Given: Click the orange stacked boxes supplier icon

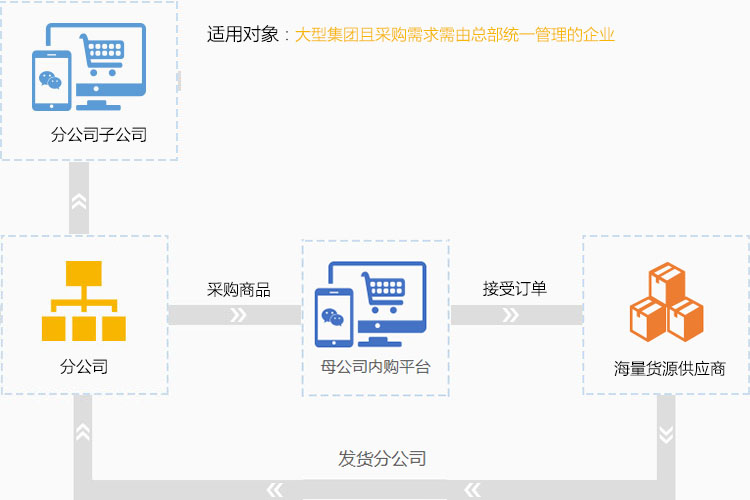Looking at the screenshot, I should click(x=666, y=301).
